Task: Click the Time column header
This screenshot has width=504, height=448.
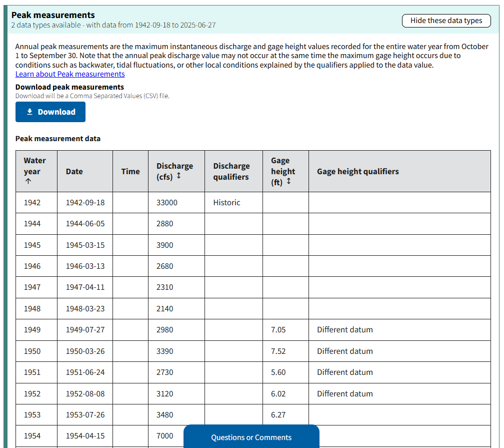Action: point(130,172)
